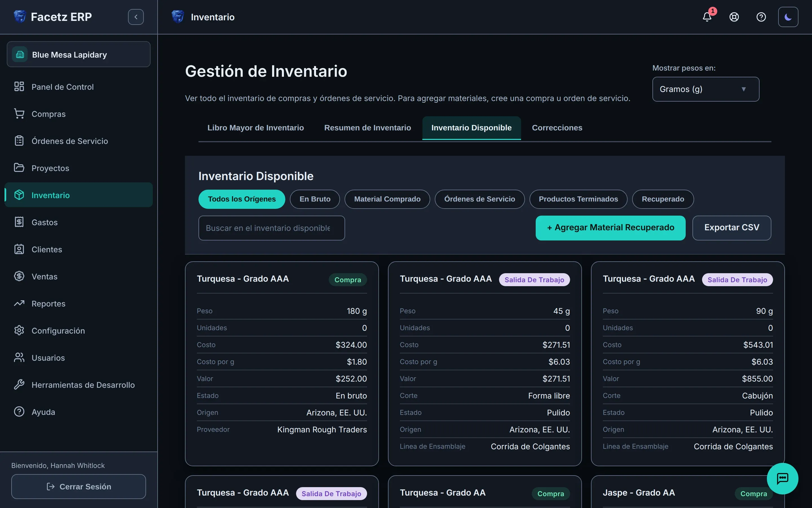This screenshot has width=812, height=508.
Task: Focus the inventory search field
Action: coord(272,228)
